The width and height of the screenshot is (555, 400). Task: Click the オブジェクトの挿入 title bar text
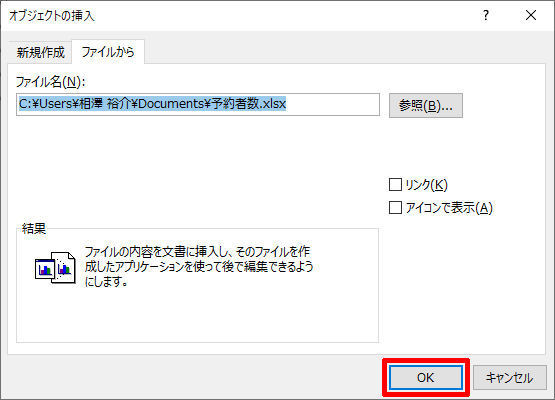tap(52, 16)
